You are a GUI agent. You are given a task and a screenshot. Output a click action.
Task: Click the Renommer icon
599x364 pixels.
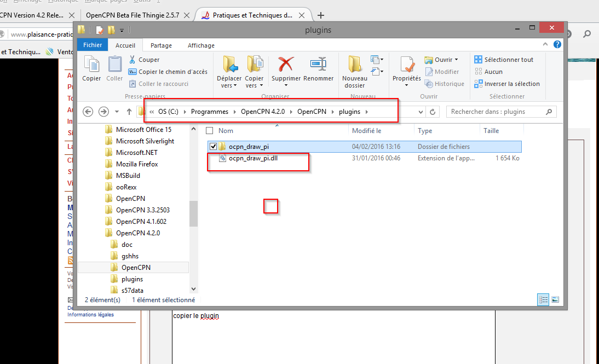pyautogui.click(x=318, y=64)
